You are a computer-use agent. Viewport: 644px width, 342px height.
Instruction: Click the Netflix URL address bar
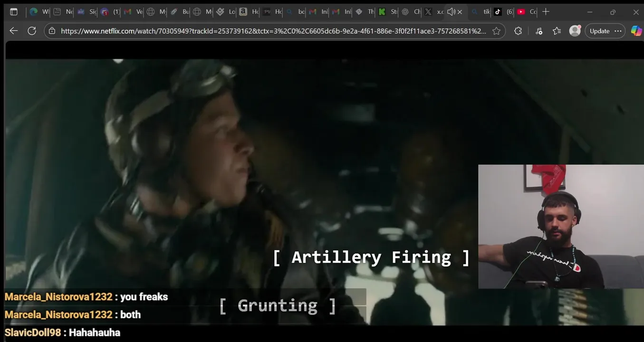273,31
